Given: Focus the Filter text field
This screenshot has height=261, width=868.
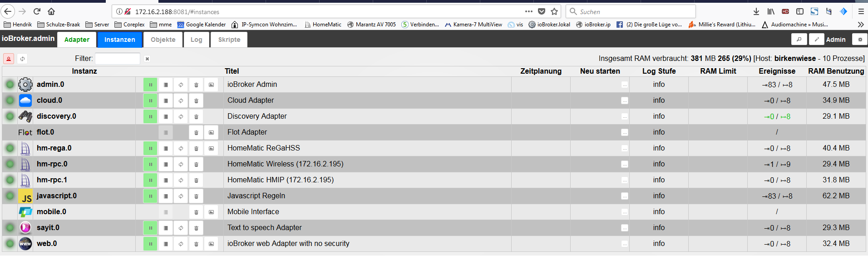Looking at the screenshot, I should point(117,59).
